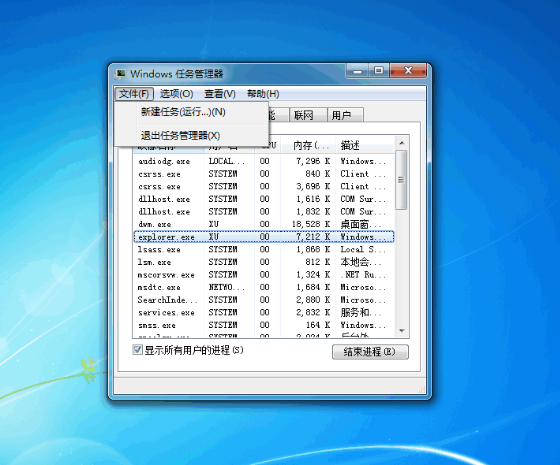Select the dwm.exe process row
This screenshot has width=560, height=465.
[x=264, y=224]
